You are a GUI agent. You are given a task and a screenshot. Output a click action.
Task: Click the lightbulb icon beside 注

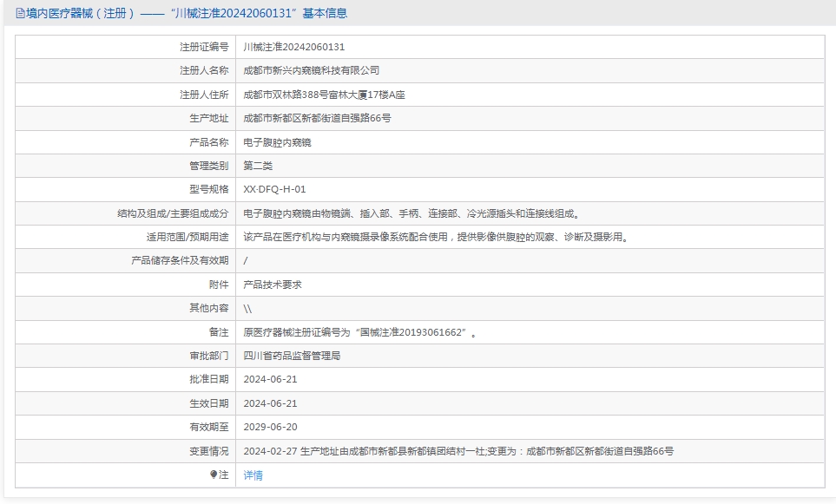tap(214, 475)
